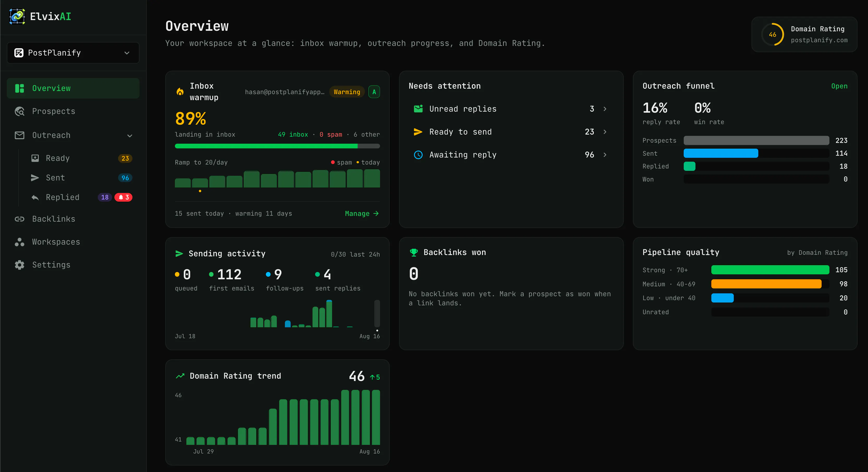868x472 pixels.
Task: Open the Workspaces page
Action: pyautogui.click(x=73, y=242)
